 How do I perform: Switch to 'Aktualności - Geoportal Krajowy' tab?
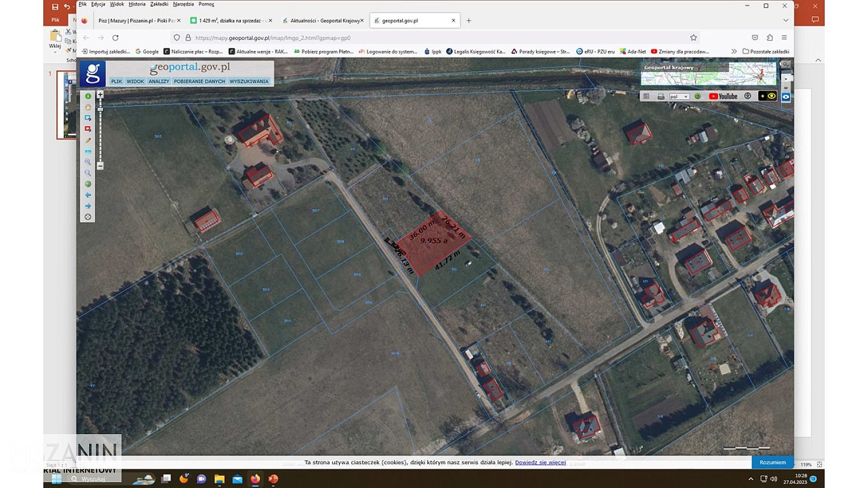click(x=325, y=20)
